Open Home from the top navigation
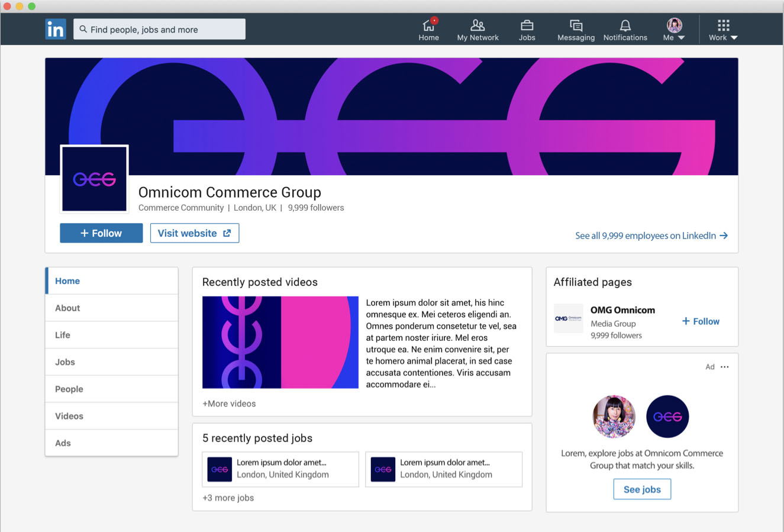Screen dimensions: 784x532 click(x=429, y=30)
